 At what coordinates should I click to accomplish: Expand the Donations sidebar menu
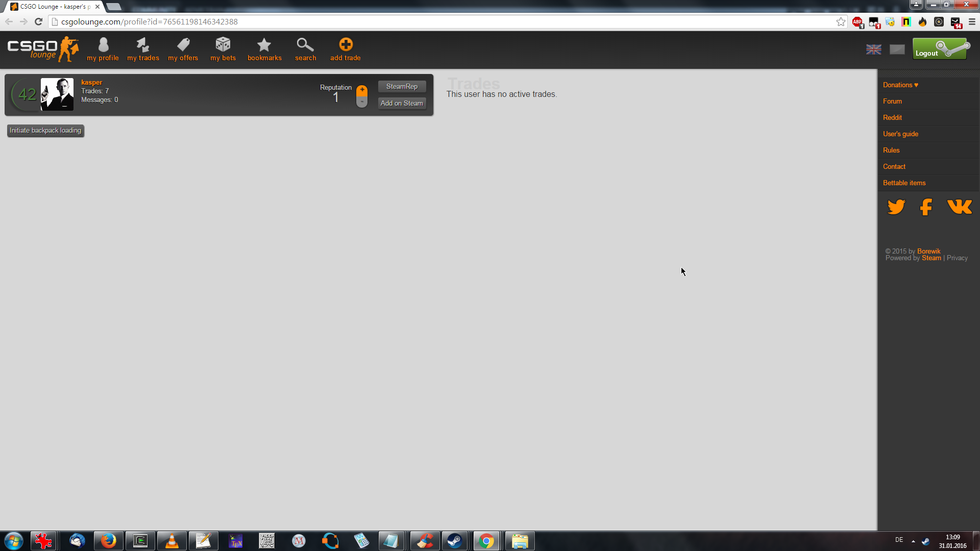[x=900, y=85]
